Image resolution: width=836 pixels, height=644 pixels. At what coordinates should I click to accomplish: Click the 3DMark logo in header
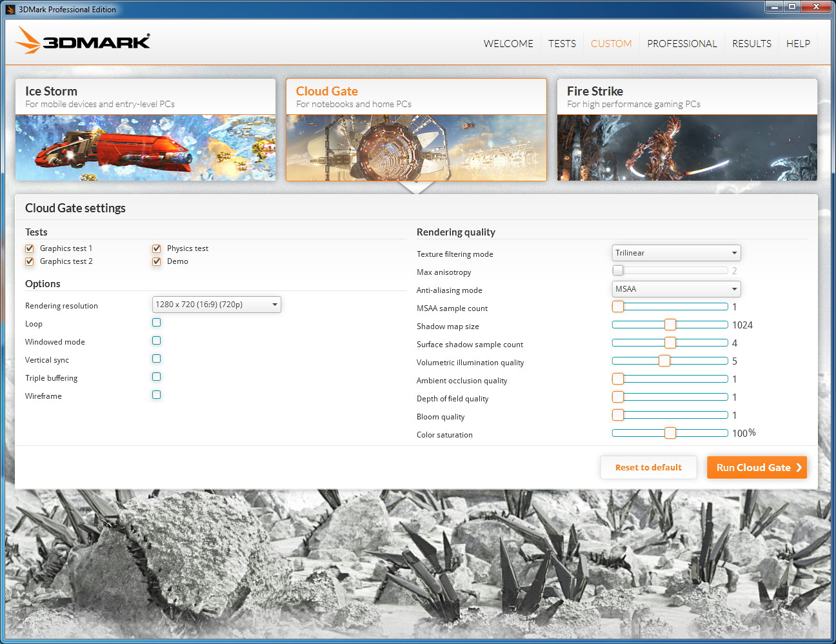click(83, 41)
